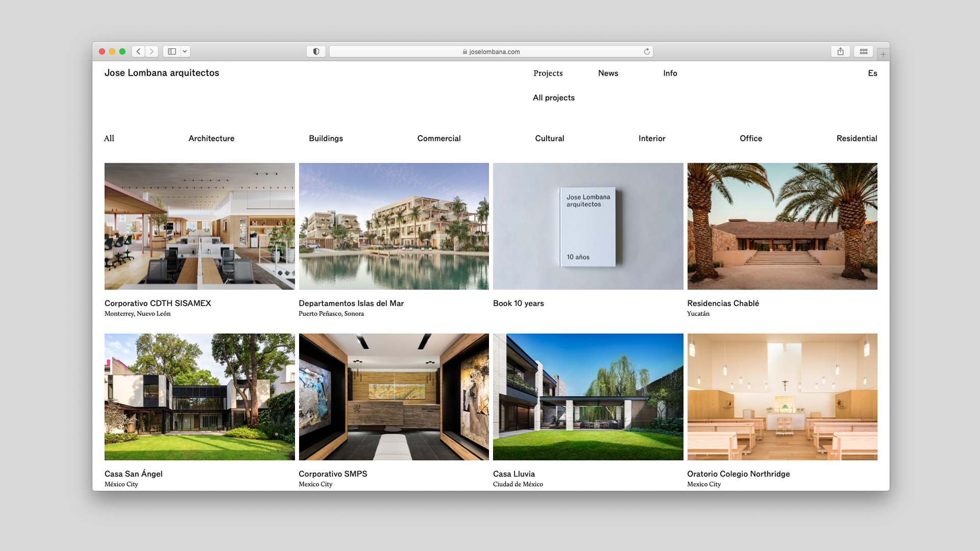Filter projects by Buildings
Image resolution: width=980 pixels, height=551 pixels.
coord(326,139)
